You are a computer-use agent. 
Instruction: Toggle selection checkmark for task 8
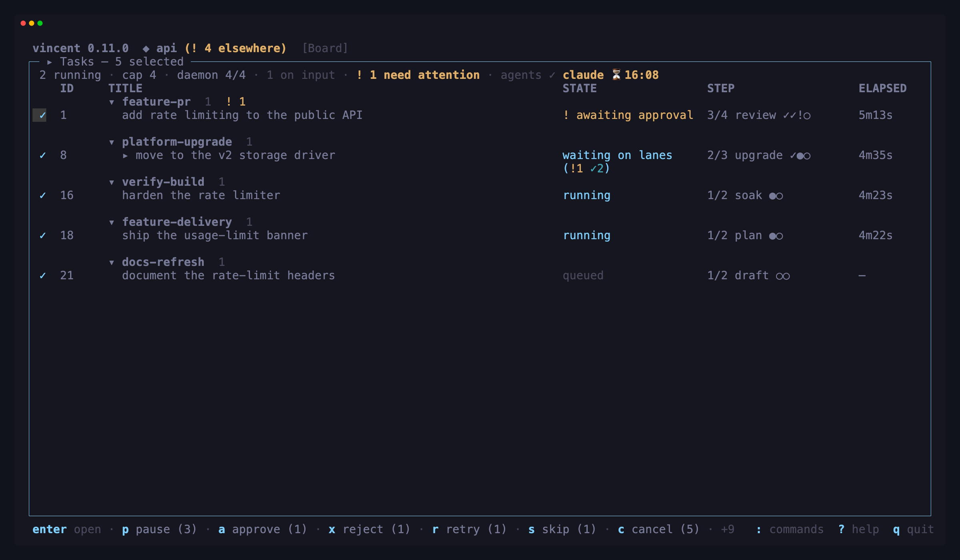tap(43, 156)
